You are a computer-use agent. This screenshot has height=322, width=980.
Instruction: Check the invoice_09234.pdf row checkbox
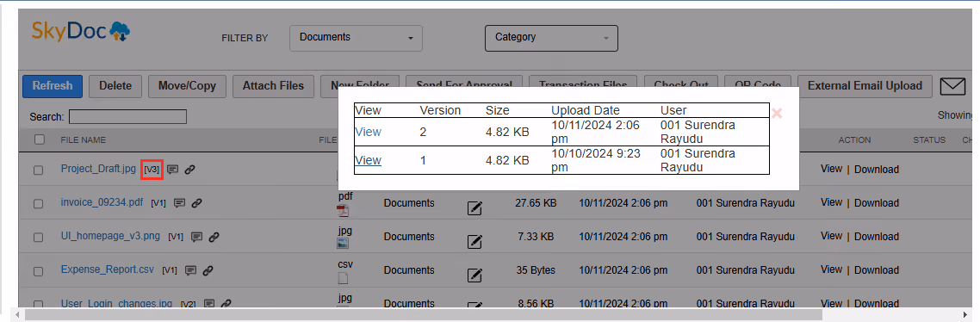38,204
